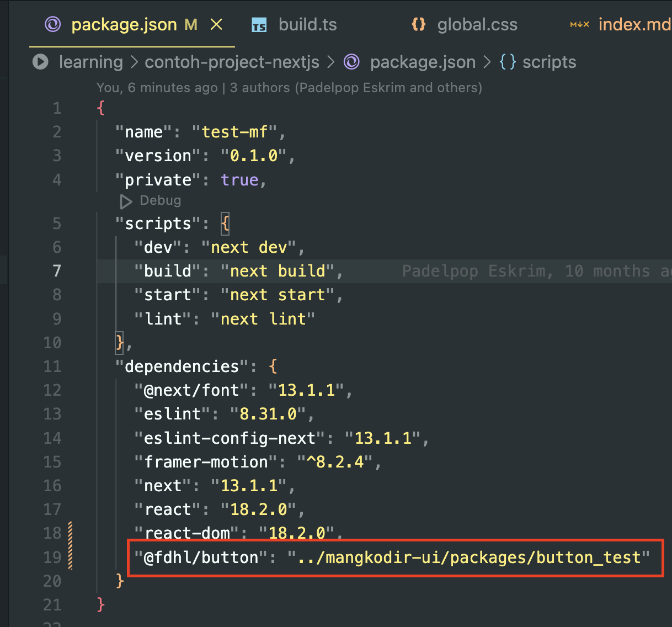
Task: Click the braces icon before scripts breadcrumb
Action: pyautogui.click(x=508, y=62)
